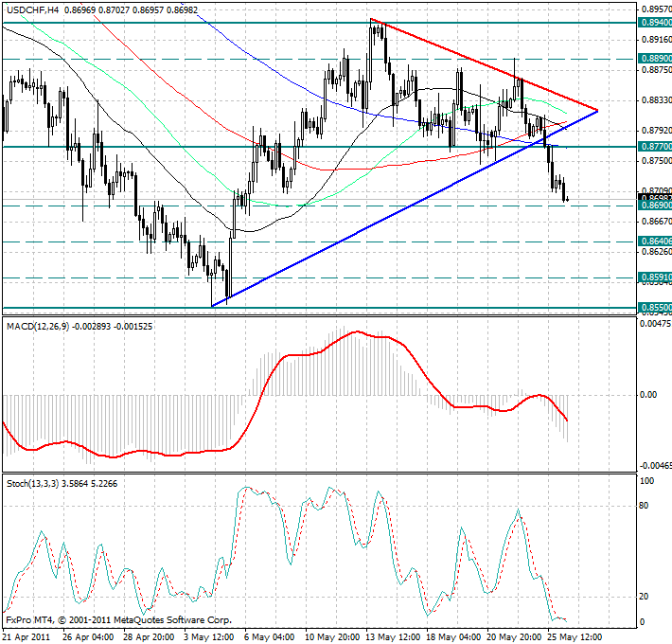672x644 pixels.
Task: Click the 0.8591 price level label
Action: (x=655, y=278)
